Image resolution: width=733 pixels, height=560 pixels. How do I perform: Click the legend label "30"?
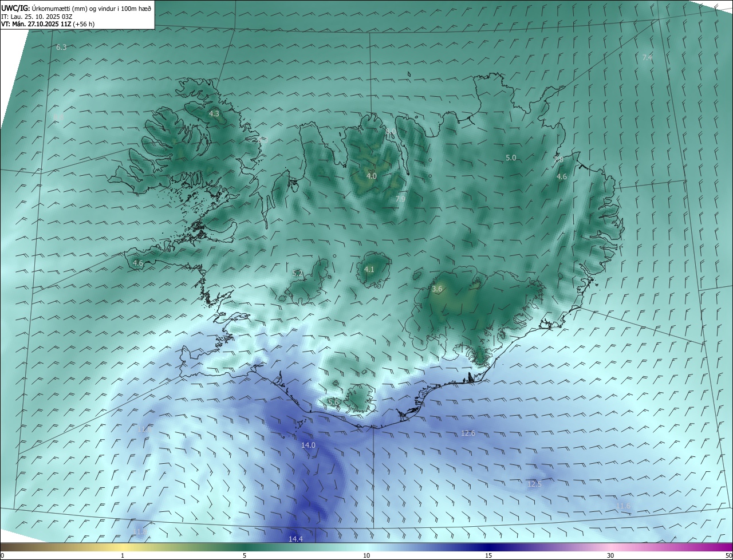(610, 556)
